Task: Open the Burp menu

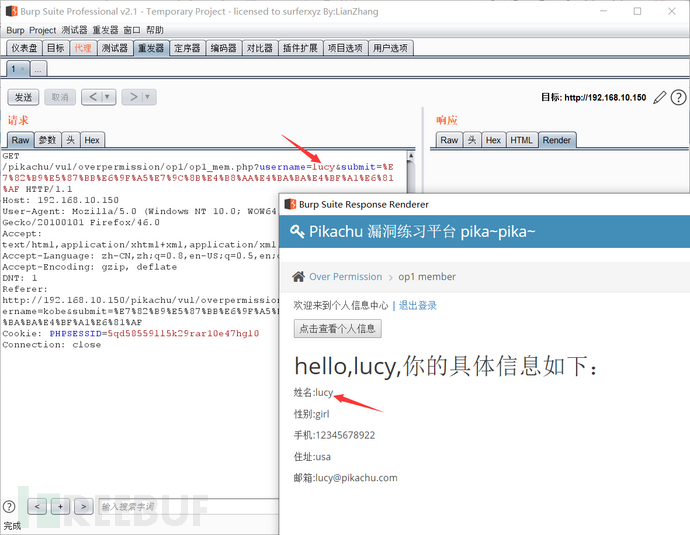Action: (15, 30)
